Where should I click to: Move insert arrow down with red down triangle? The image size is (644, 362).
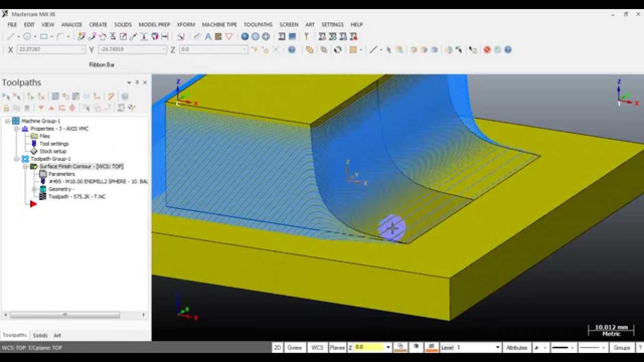coord(41,108)
